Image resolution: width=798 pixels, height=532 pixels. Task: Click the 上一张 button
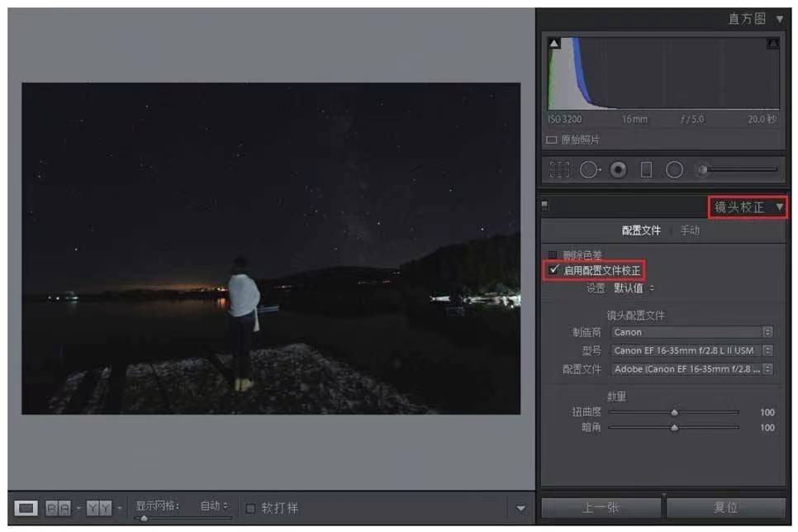(x=601, y=507)
